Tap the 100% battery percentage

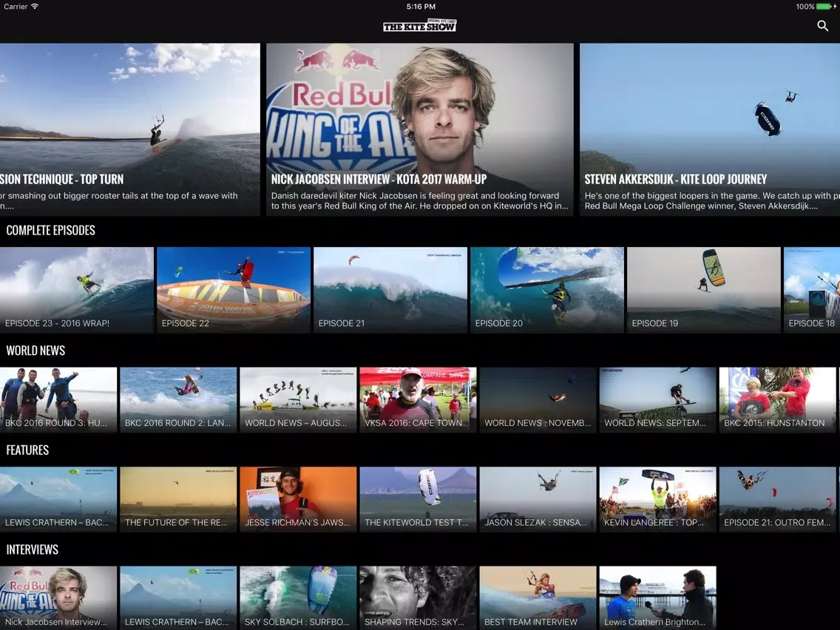coord(805,7)
